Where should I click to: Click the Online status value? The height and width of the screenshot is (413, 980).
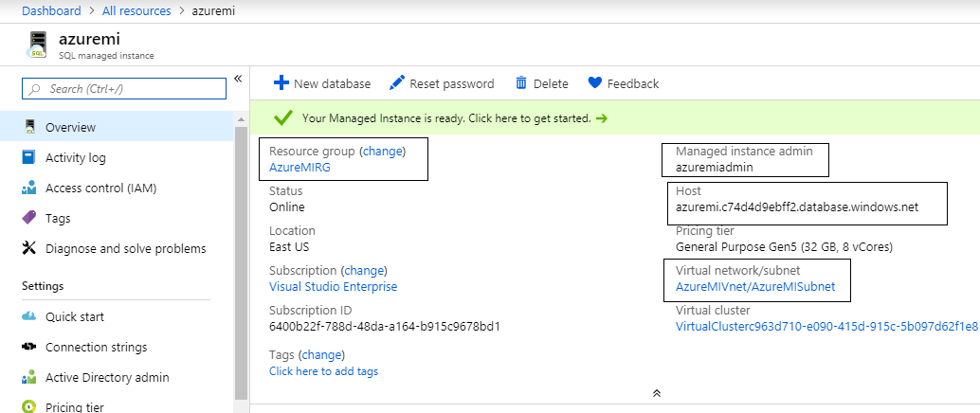click(x=287, y=207)
